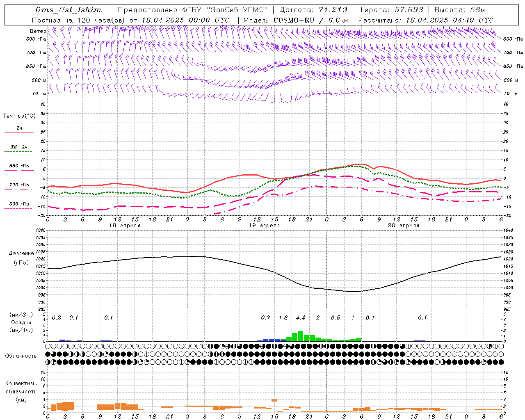
Task: Click the precipitation total "4.4"
Action: pos(301,317)
